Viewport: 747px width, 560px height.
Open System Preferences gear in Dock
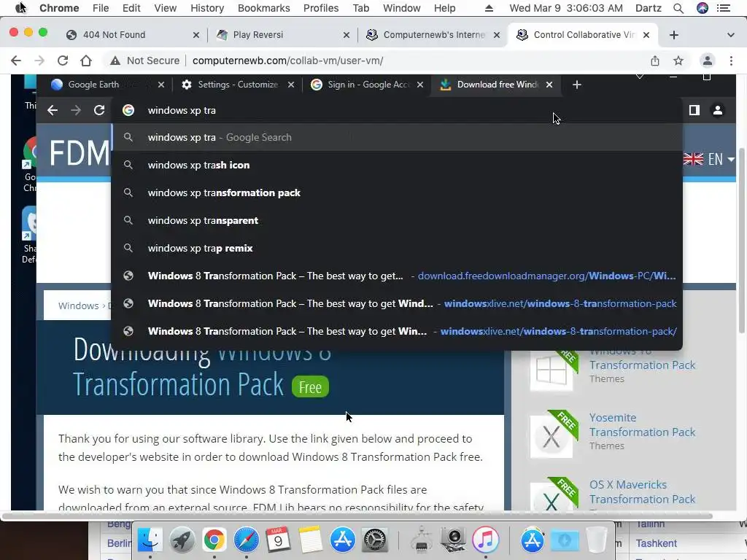click(375, 540)
